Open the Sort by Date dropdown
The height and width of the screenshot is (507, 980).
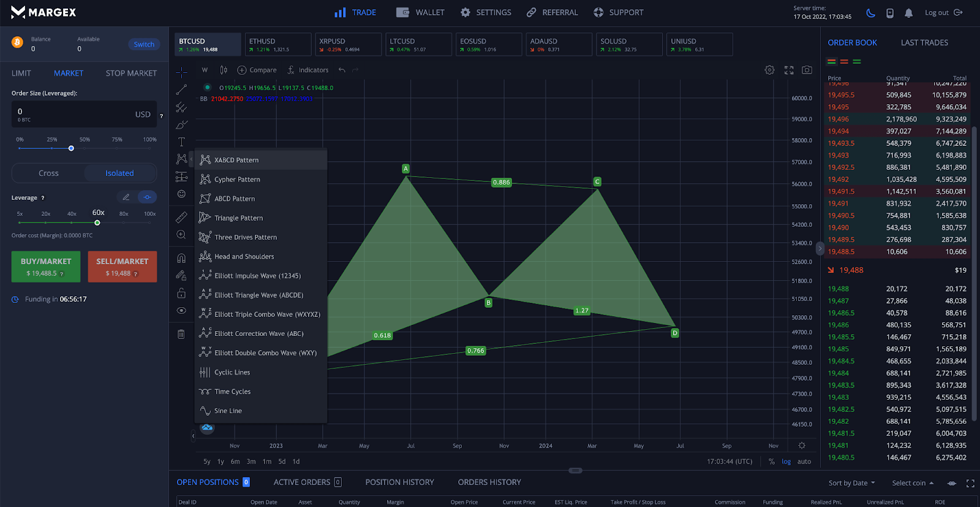point(851,483)
